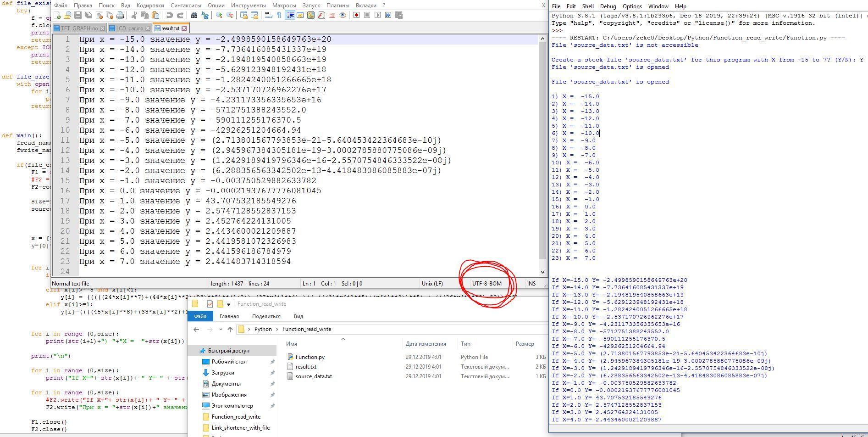Toggle the word wrap toolbar button
Image resolution: width=868 pixels, height=437 pixels.
(269, 15)
